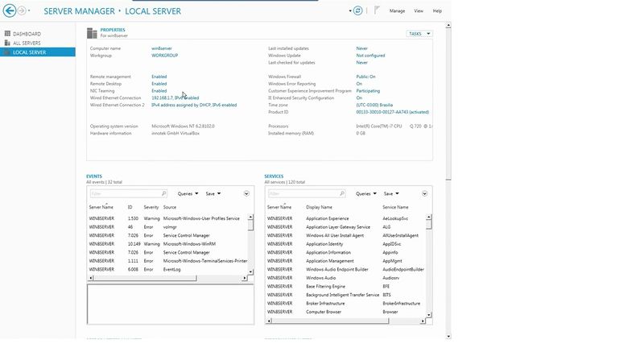Select the volmgr error event row
Viewport: 644px width, 348px height.
[x=168, y=227]
